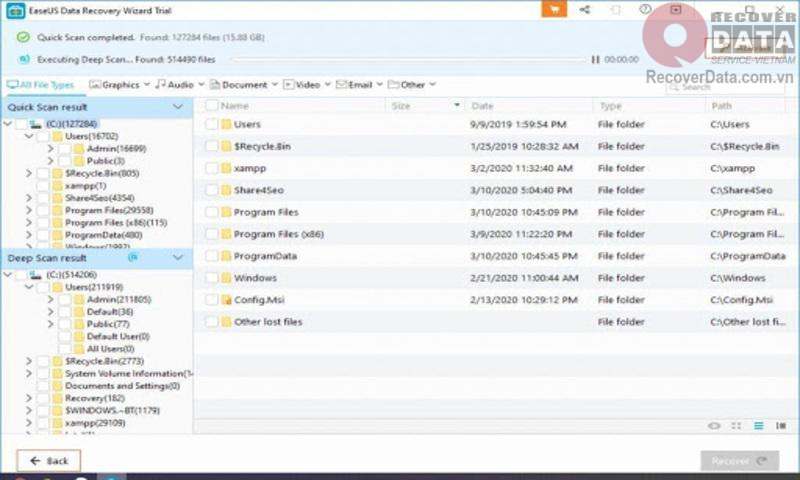Select Default User(0) tree item
This screenshot has width=800, height=480.
(118, 336)
